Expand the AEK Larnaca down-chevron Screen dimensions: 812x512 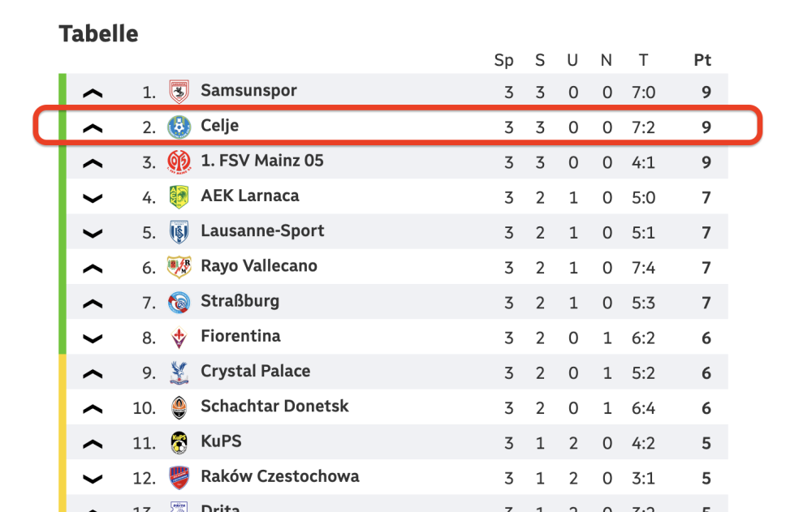pyautogui.click(x=93, y=198)
